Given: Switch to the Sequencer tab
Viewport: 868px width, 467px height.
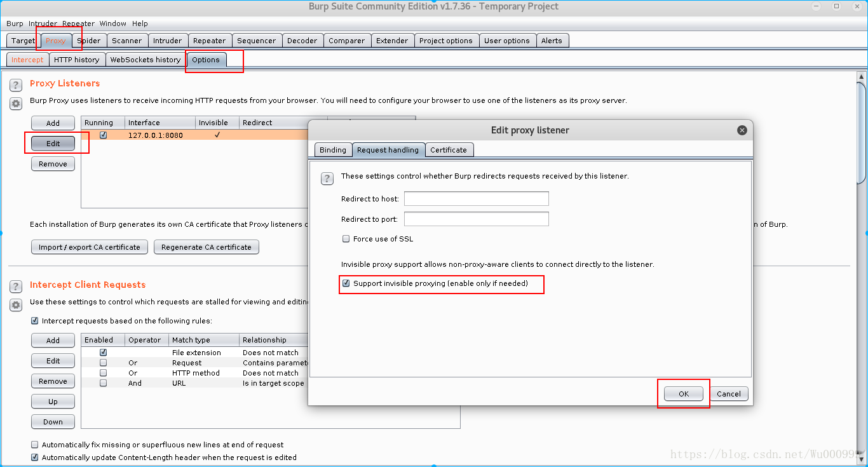Looking at the screenshot, I should (x=257, y=41).
